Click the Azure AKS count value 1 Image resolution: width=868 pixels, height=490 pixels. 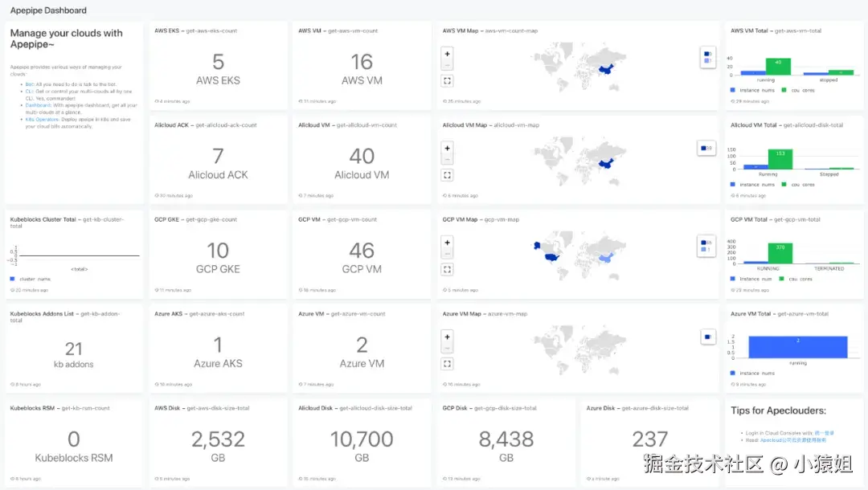pos(218,345)
